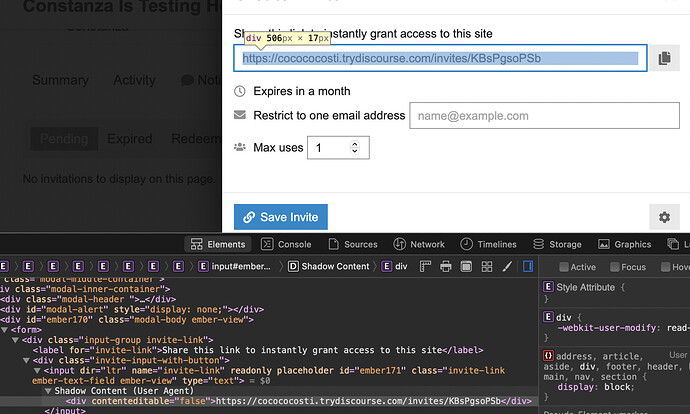This screenshot has height=414, width=690.
Task: Collapse the Shadow Content (User Agent) node
Action: (48, 391)
